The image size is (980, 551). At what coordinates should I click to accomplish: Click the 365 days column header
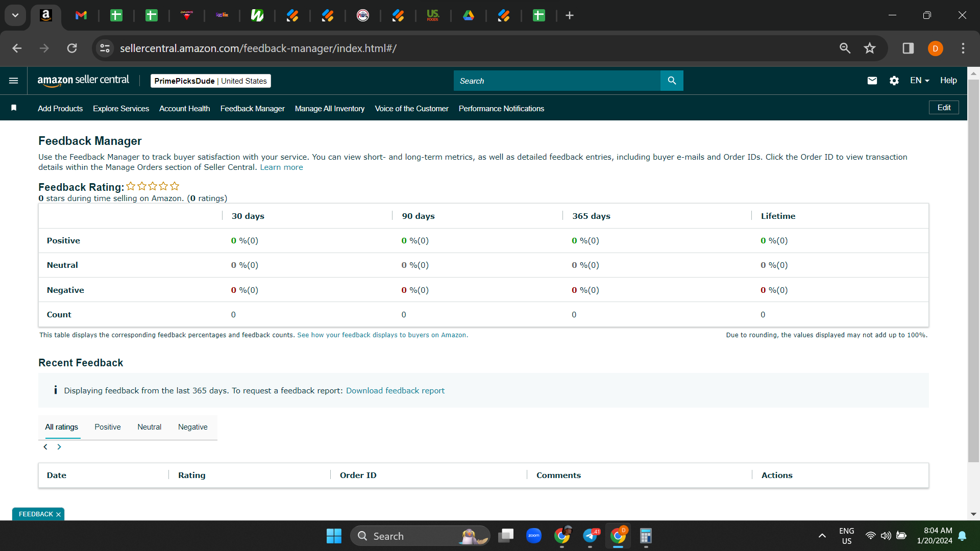[x=591, y=216]
